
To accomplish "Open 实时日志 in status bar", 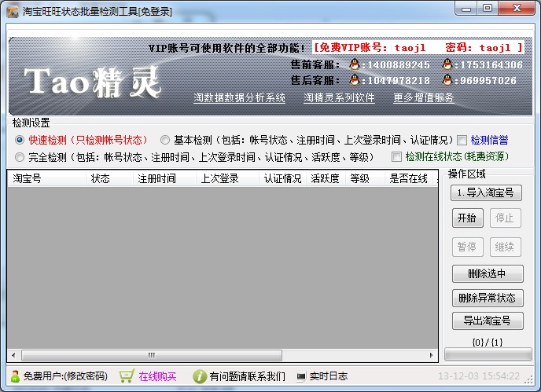I will click(x=329, y=376).
